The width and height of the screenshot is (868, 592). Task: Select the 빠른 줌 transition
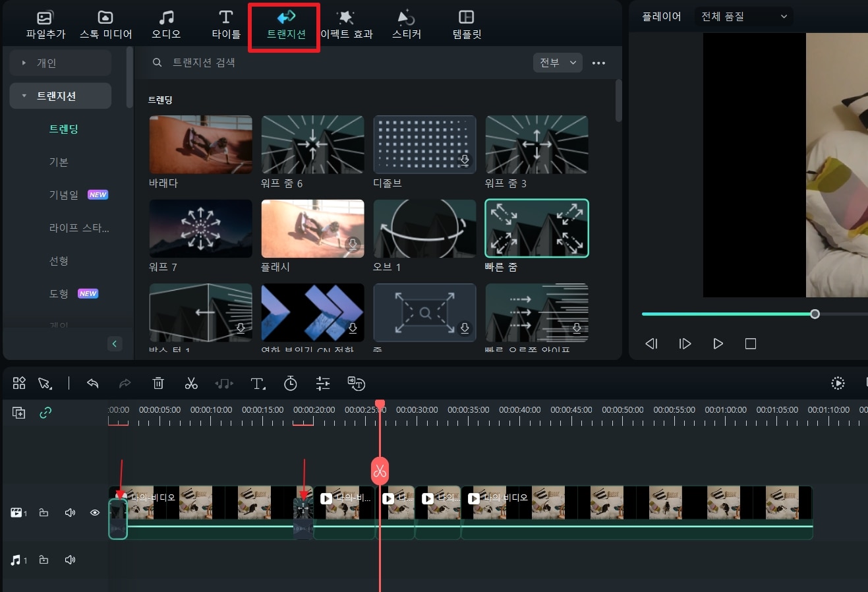pos(536,228)
